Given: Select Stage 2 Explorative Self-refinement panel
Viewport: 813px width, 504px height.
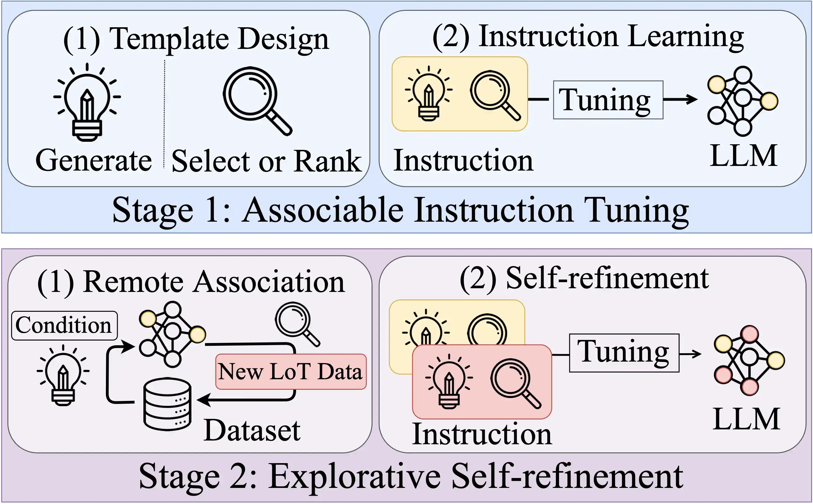Looking at the screenshot, I should click(406, 377).
